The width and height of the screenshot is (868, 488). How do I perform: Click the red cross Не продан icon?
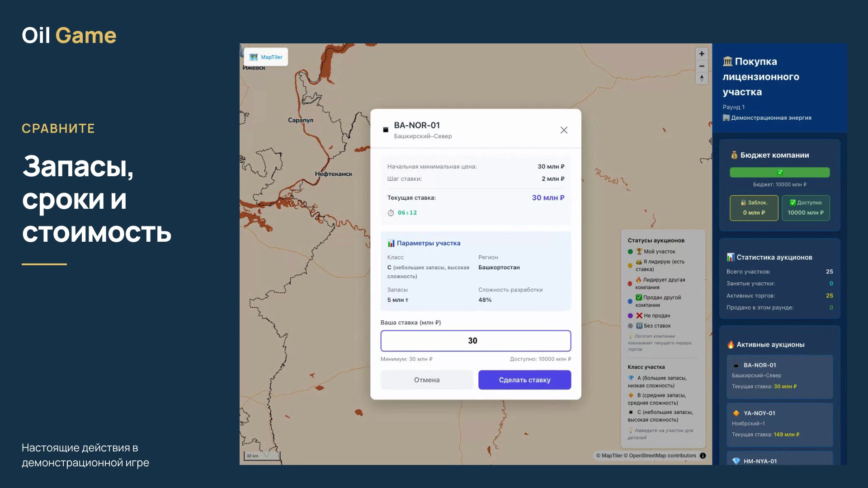(639, 315)
